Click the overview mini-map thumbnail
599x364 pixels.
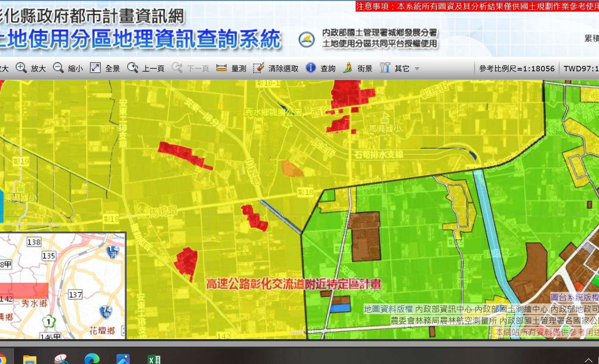[62, 286]
